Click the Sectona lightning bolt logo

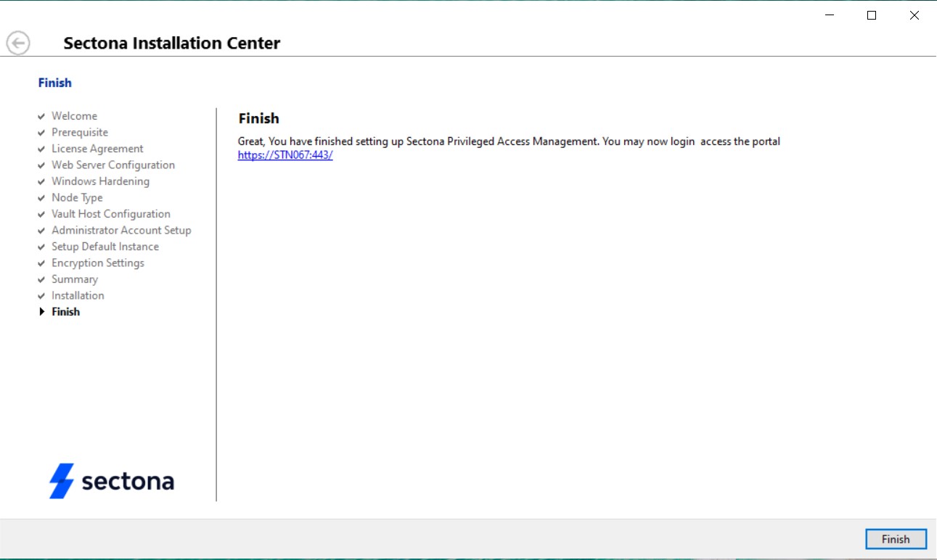(62, 481)
